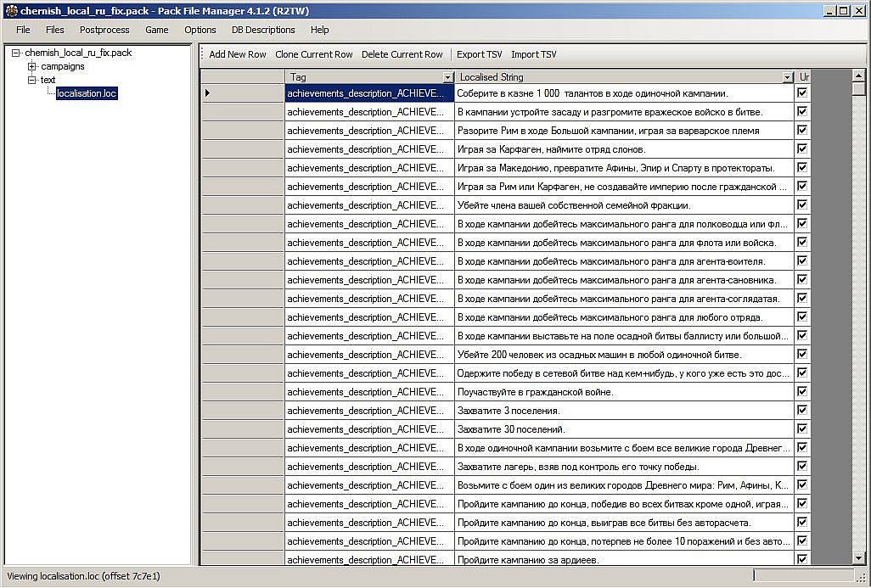The height and width of the screenshot is (588, 871).
Task: Select localisation.loc in the file tree
Action: click(x=86, y=93)
